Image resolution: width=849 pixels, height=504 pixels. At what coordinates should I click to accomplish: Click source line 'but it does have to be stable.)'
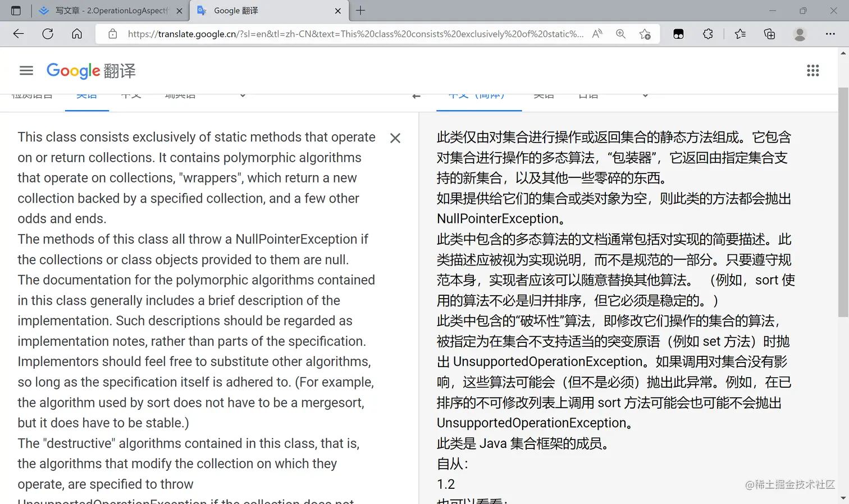coord(103,423)
